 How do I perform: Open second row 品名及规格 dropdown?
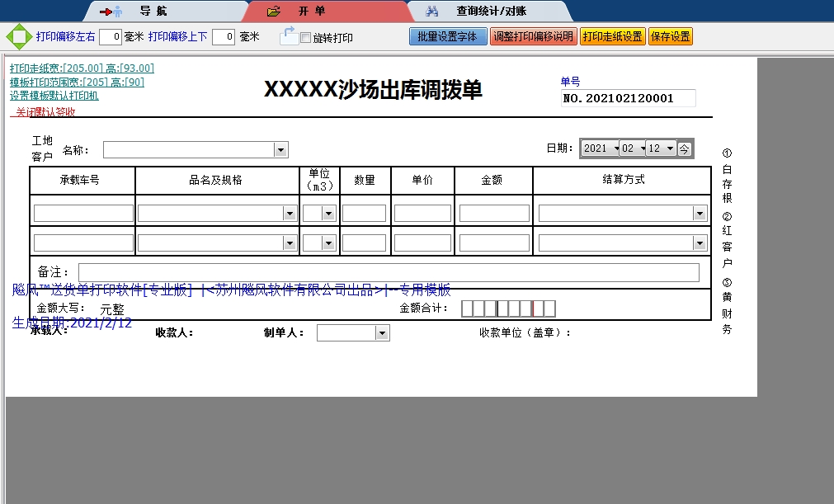click(290, 243)
